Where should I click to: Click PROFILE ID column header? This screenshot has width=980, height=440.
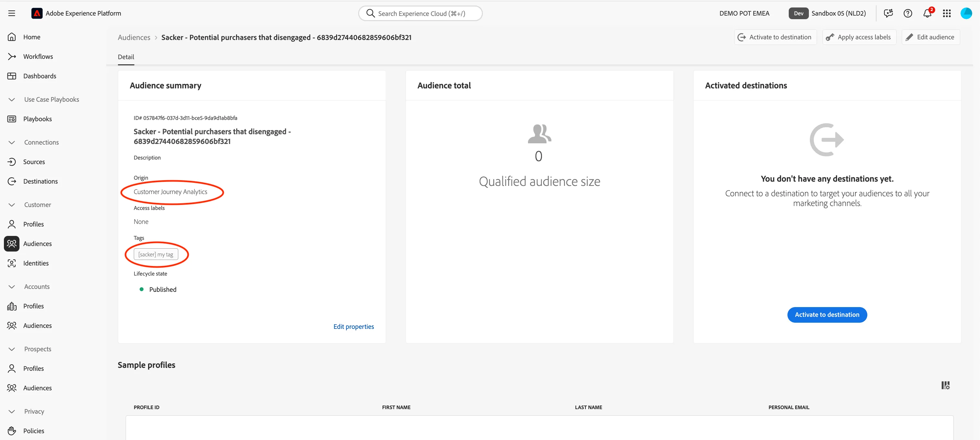(146, 407)
